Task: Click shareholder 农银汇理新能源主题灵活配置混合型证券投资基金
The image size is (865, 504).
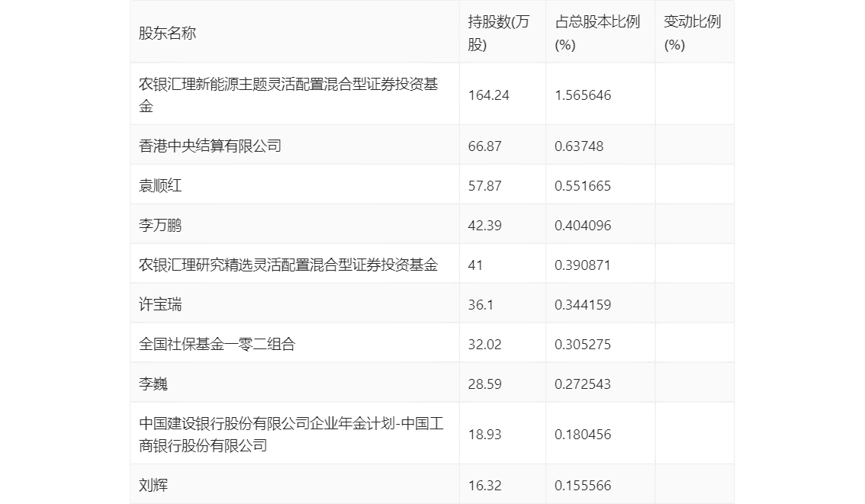Action: [x=288, y=95]
